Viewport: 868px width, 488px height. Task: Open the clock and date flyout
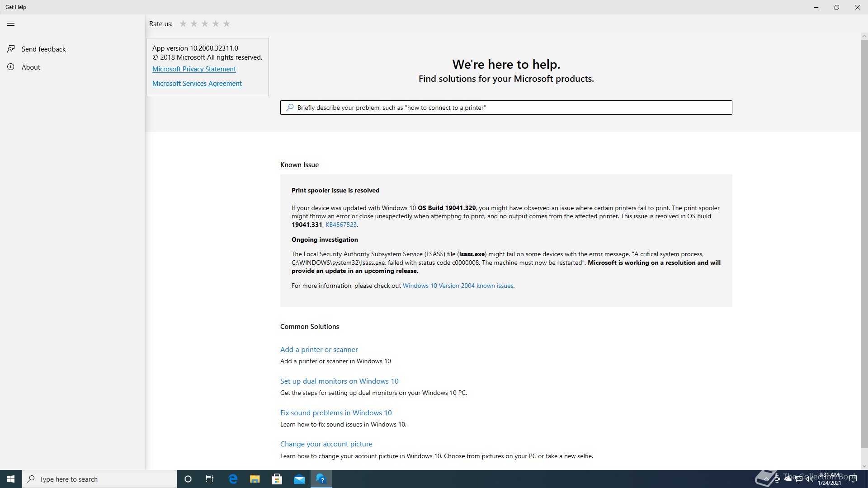(829, 479)
